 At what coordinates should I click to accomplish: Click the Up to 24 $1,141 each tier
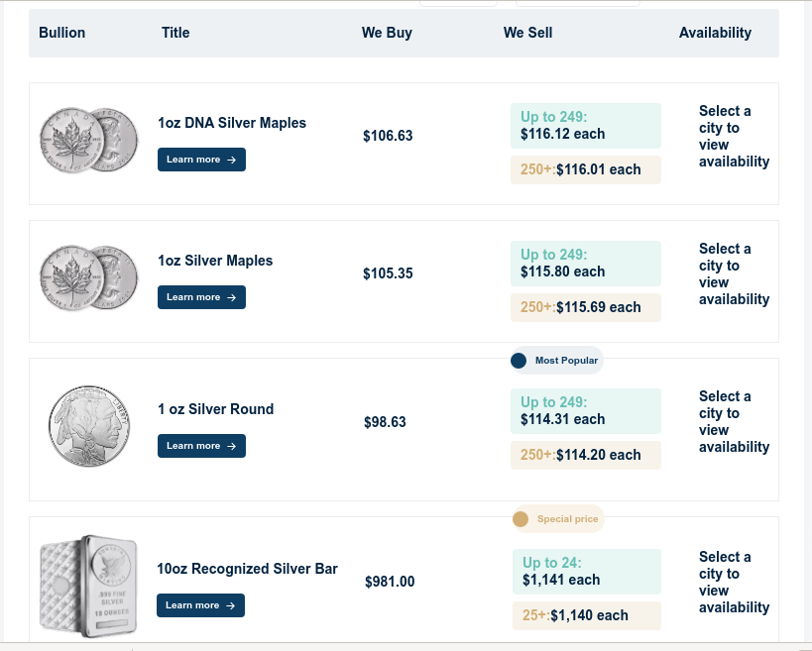coord(586,572)
